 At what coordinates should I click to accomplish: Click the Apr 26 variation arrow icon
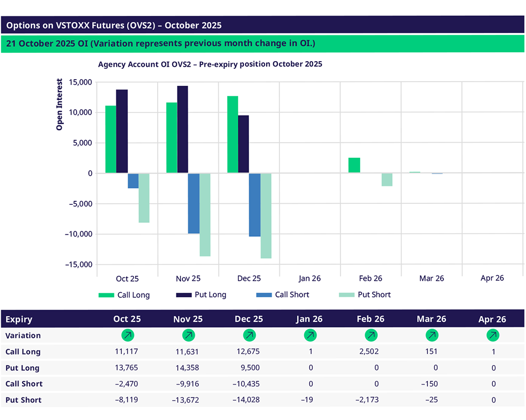[x=493, y=335]
